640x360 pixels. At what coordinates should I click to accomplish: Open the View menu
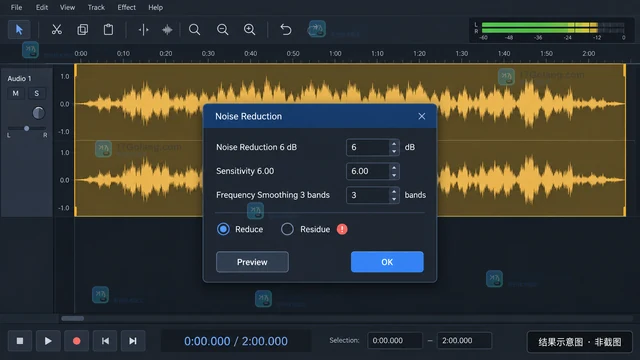coord(67,7)
